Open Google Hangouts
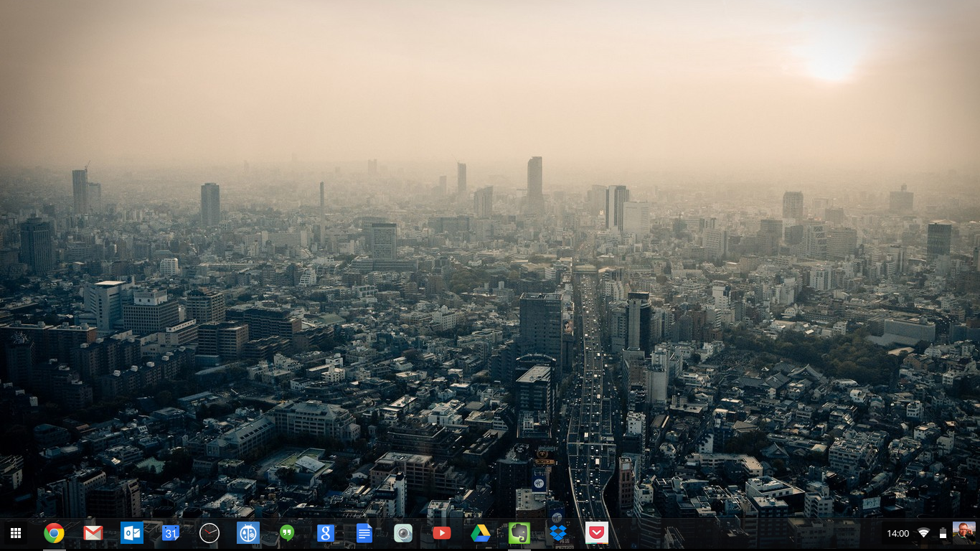The width and height of the screenshot is (980, 551). 287,533
